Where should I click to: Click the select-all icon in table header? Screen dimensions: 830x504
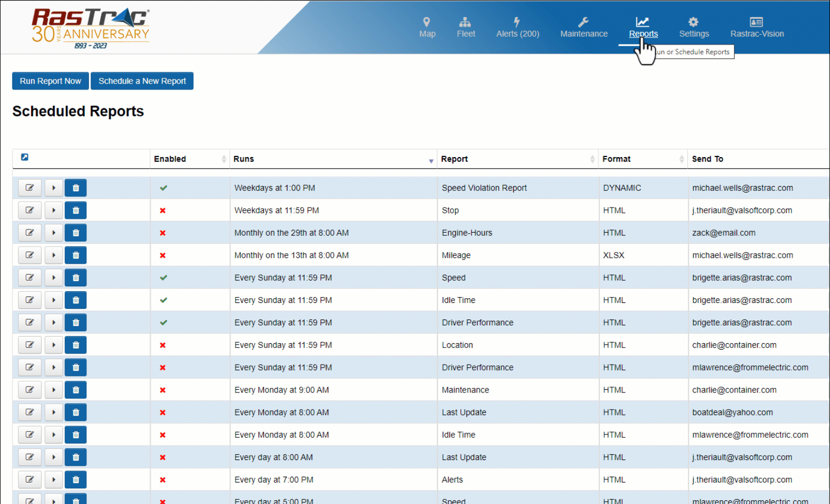(25, 157)
